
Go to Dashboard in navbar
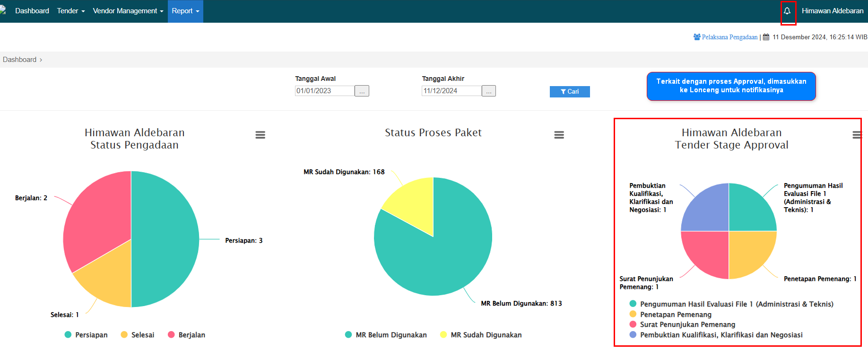pos(32,11)
